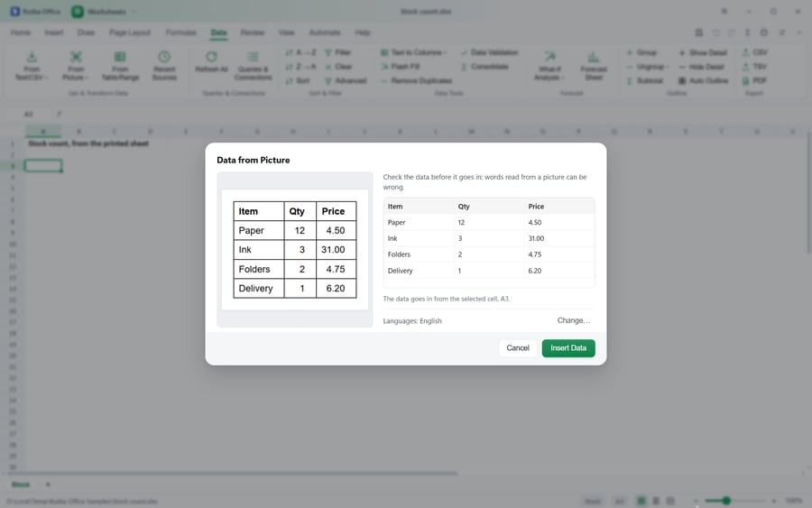This screenshot has height=508, width=812.
Task: Click the save icon in quick toolbar
Action: (x=698, y=32)
